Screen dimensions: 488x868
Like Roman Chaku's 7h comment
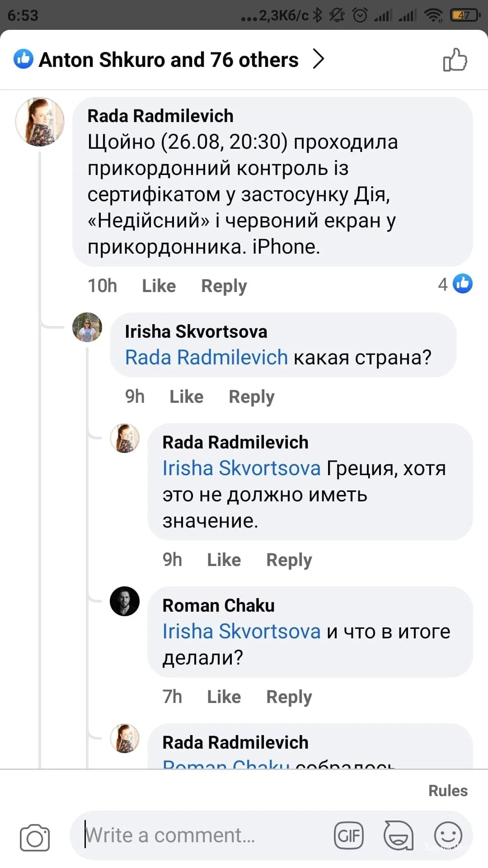point(224,697)
